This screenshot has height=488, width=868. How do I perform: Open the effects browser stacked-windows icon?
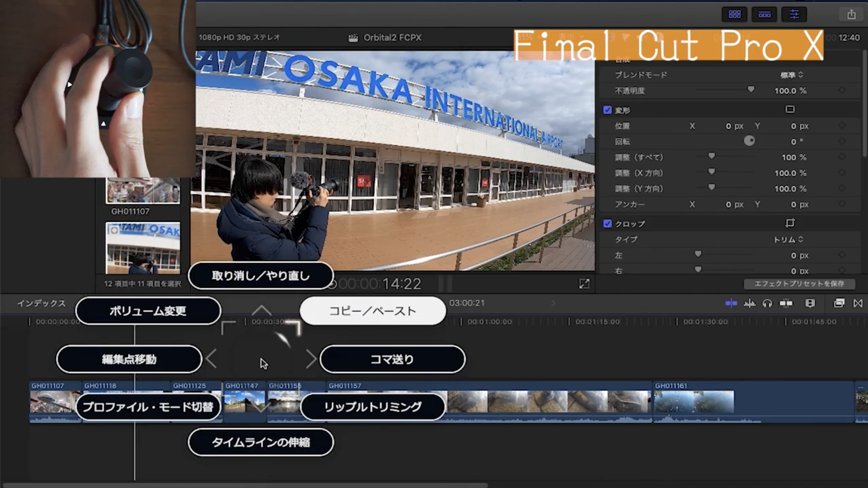[x=839, y=303]
